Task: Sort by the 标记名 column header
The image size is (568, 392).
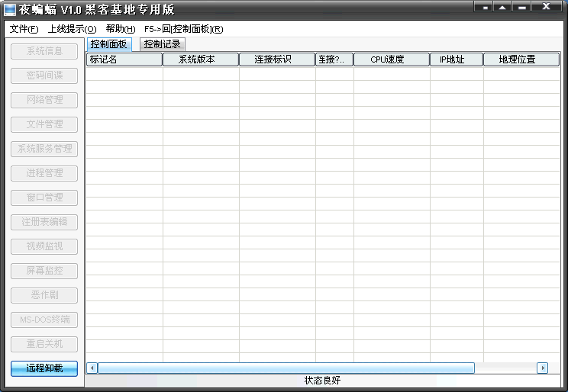Action: (124, 59)
